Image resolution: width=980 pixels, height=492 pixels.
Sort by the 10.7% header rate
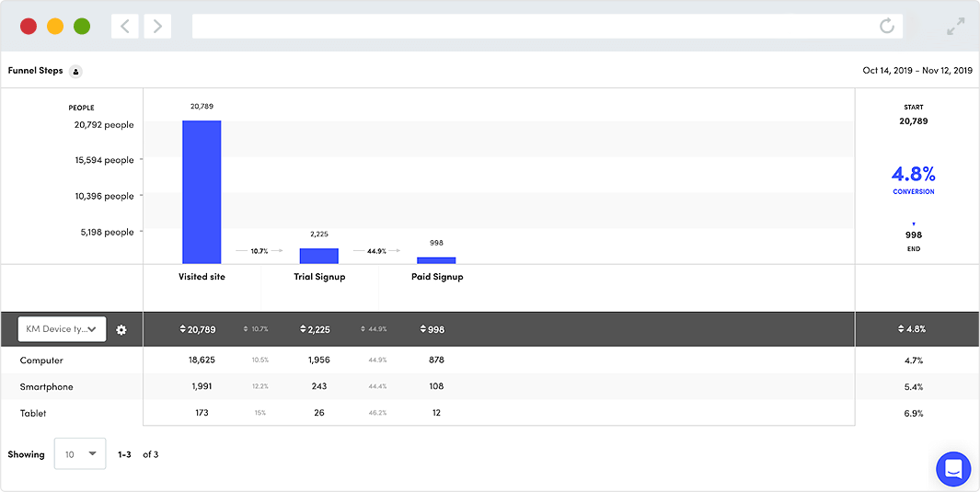pos(256,329)
